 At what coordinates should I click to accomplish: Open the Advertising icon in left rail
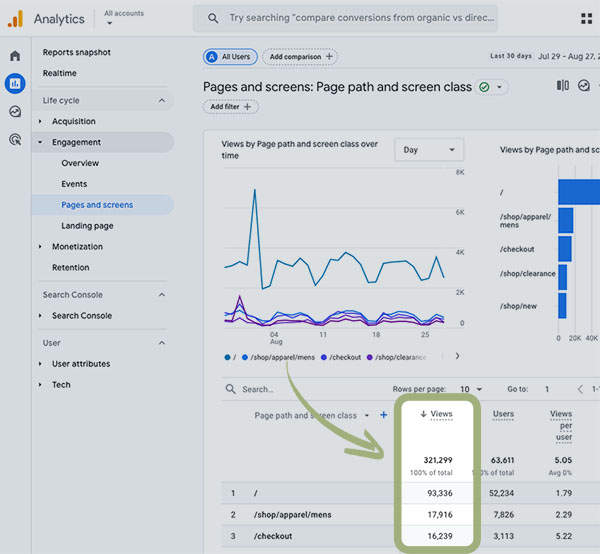[x=15, y=140]
